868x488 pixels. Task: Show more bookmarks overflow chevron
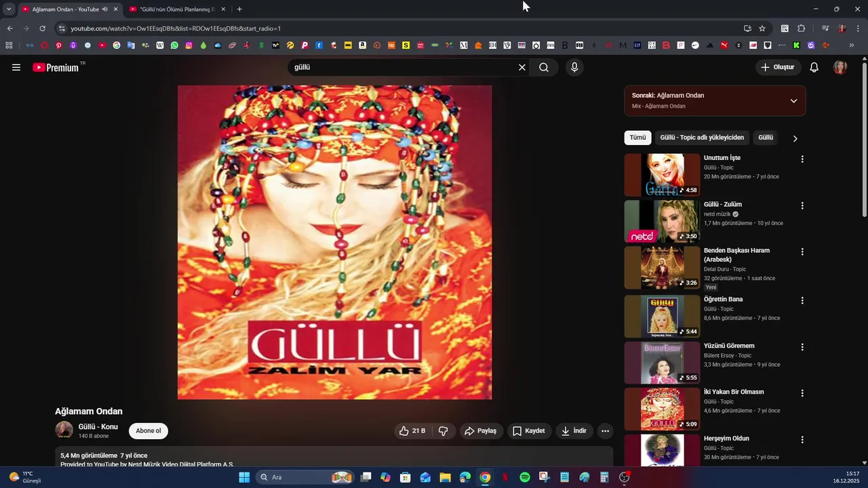click(852, 45)
